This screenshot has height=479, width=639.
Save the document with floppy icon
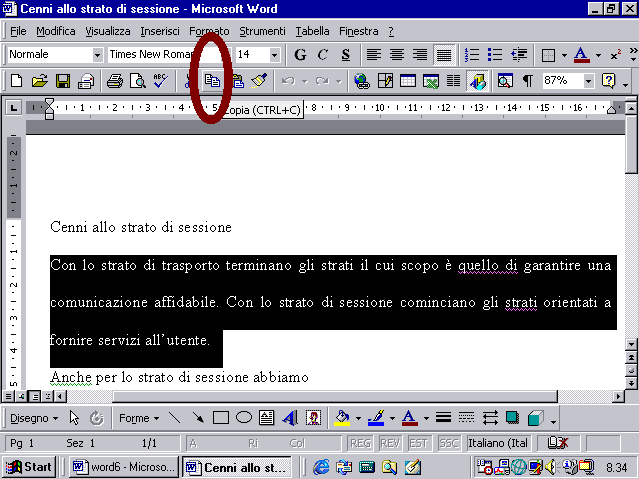[x=63, y=81]
